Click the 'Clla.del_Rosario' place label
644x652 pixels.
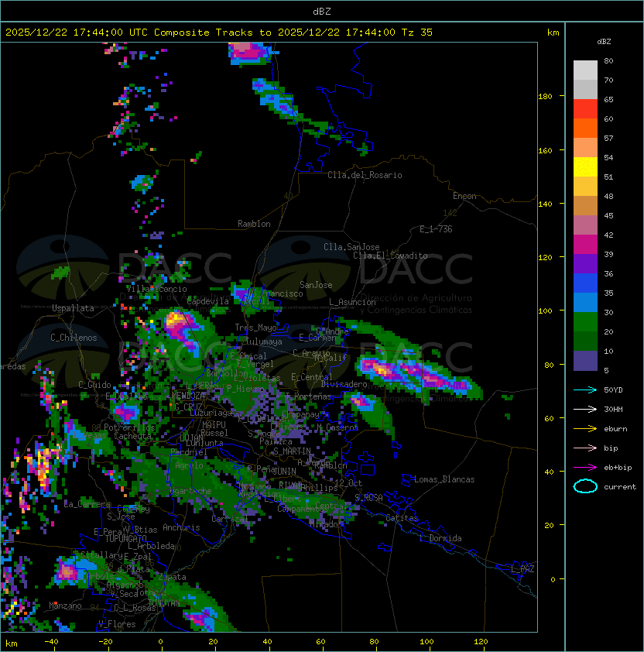[365, 175]
